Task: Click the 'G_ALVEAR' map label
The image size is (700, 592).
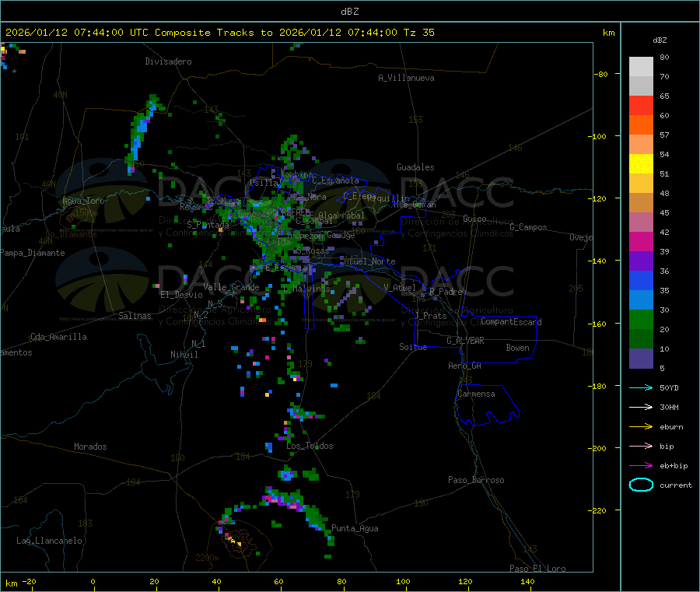Action: [x=465, y=341]
